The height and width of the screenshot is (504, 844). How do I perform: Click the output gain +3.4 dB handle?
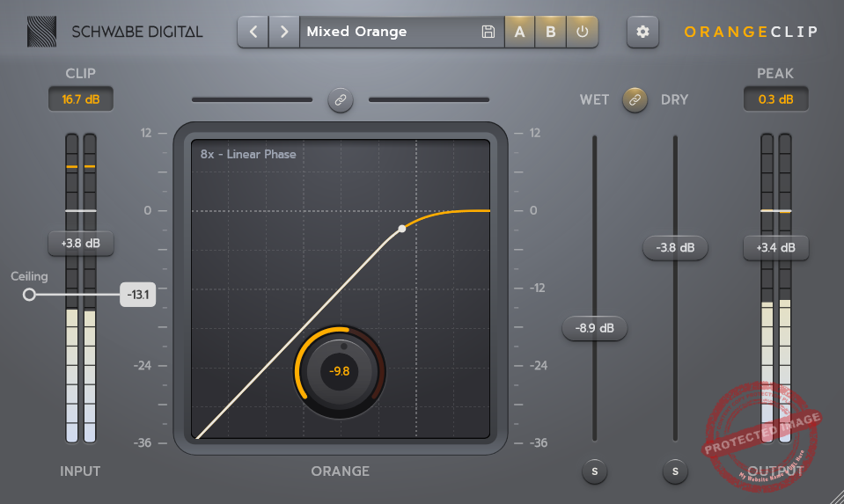[775, 247]
